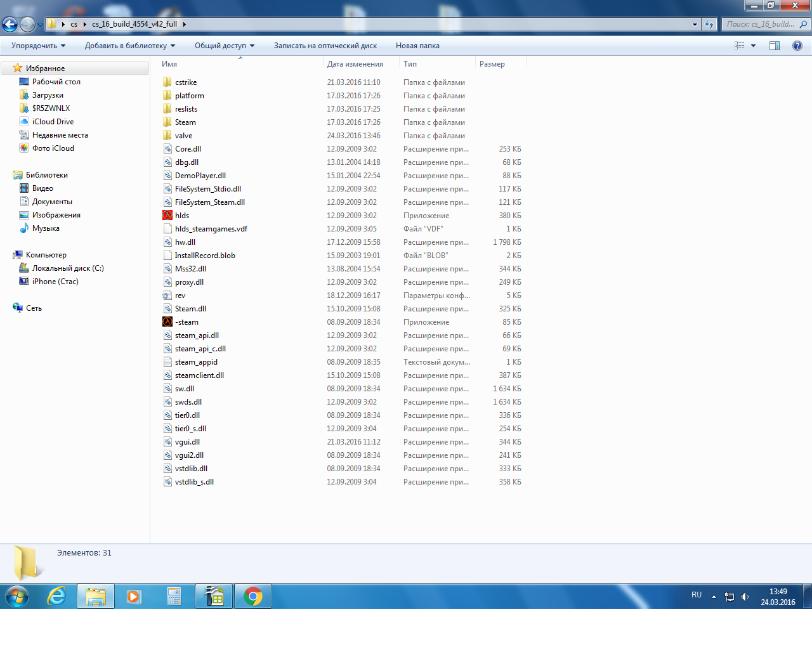This screenshot has height=657, width=812.
Task: Select the steam_appid text file icon
Action: 167,362
